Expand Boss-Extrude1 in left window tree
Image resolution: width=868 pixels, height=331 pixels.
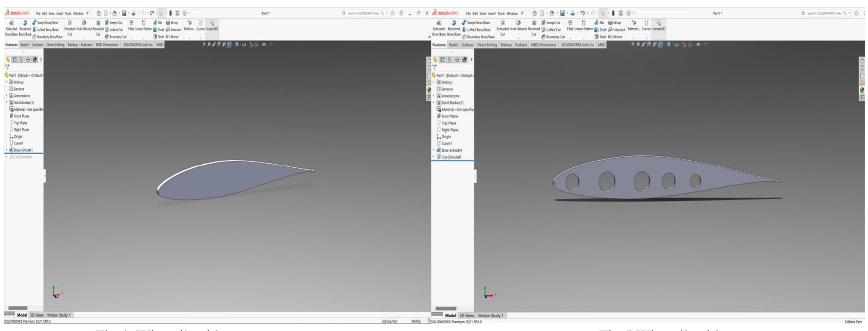(6, 150)
